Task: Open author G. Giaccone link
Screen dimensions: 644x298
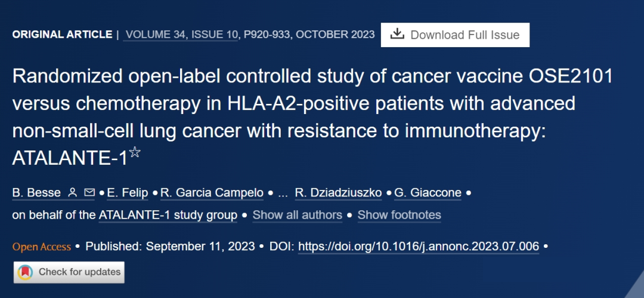Action: click(x=428, y=193)
